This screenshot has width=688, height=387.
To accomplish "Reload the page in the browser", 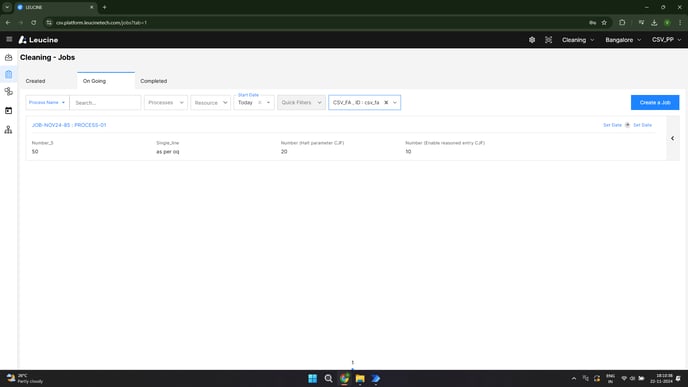I will pyautogui.click(x=34, y=22).
